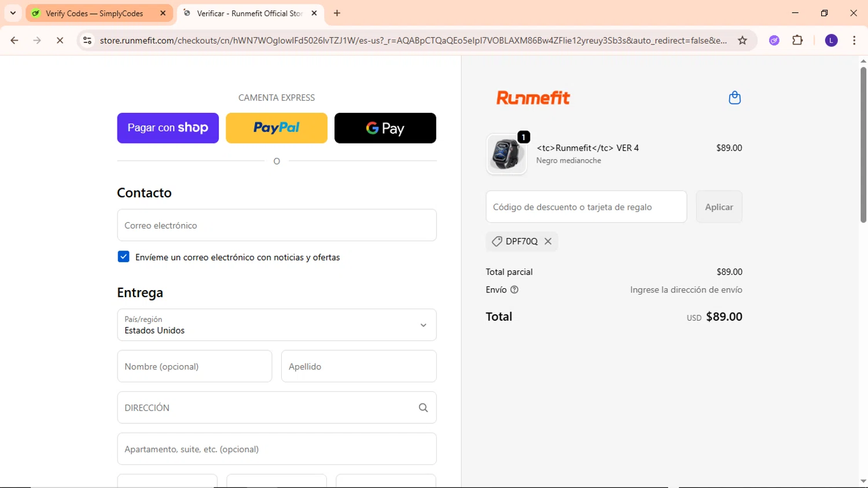The image size is (868, 488).
Task: Open the tab search dropdown arrow
Action: tap(13, 13)
